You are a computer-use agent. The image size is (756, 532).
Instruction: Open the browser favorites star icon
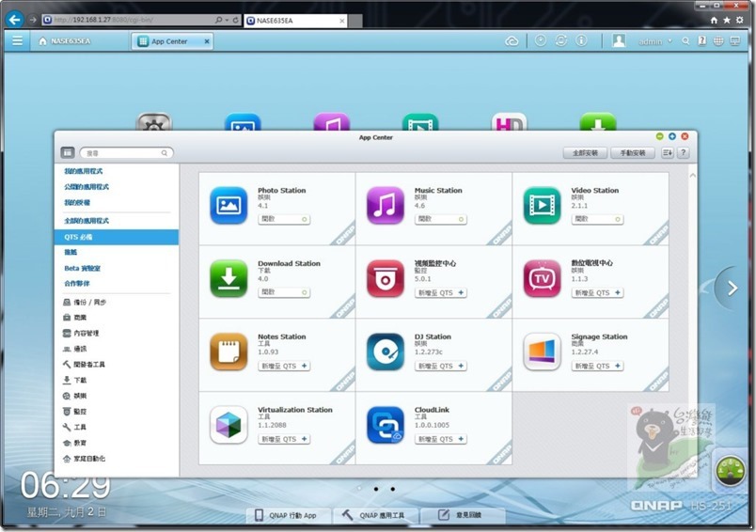click(x=727, y=21)
